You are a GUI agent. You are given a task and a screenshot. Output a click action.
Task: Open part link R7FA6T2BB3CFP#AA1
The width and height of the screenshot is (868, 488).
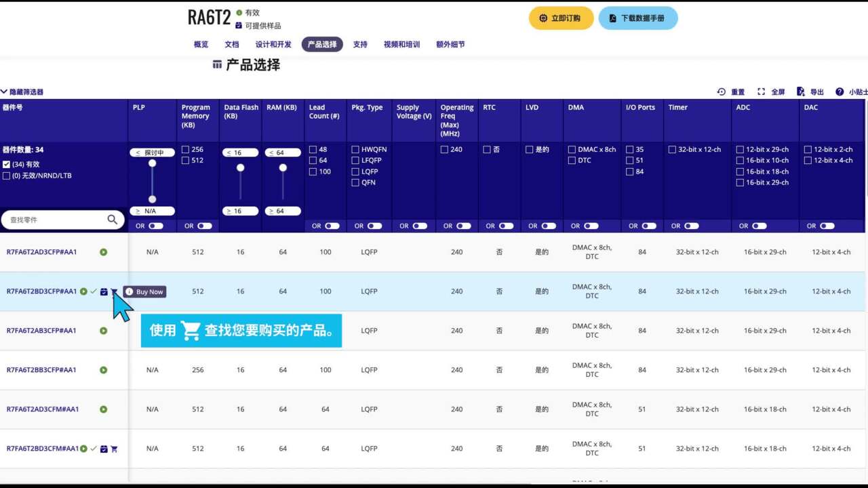point(41,370)
